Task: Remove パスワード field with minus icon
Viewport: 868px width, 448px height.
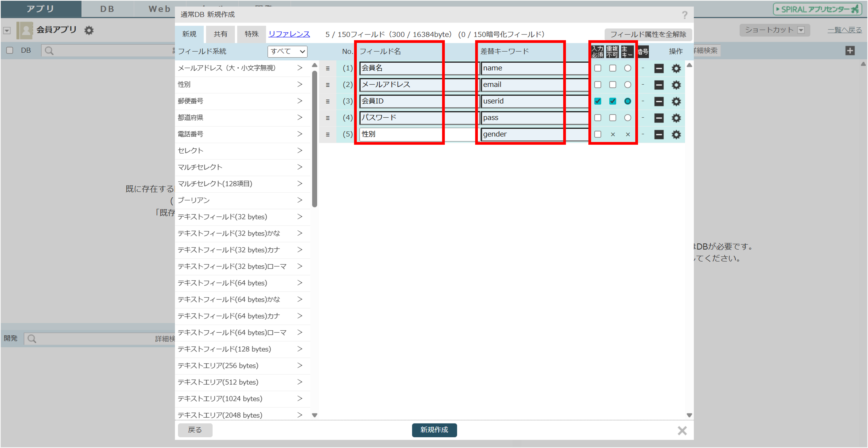Action: [659, 118]
